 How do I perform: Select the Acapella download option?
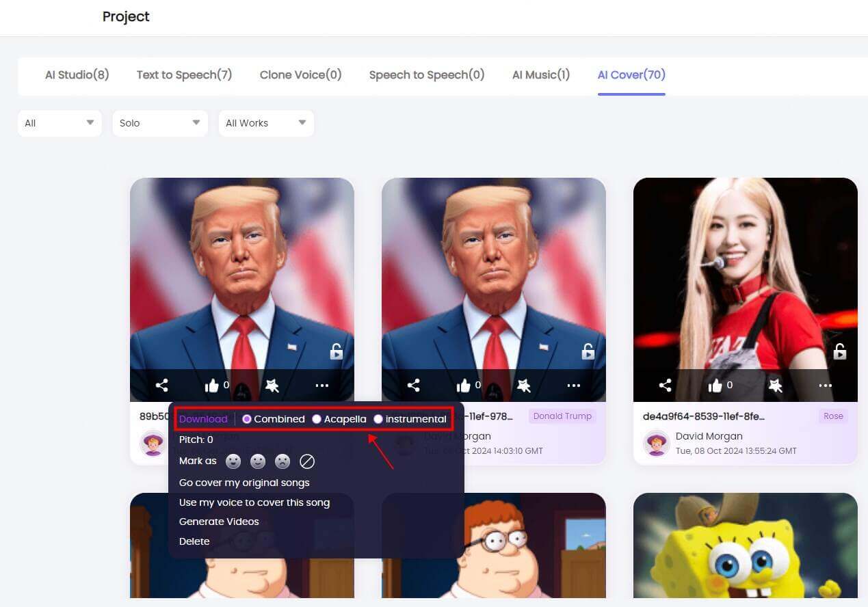(x=317, y=419)
